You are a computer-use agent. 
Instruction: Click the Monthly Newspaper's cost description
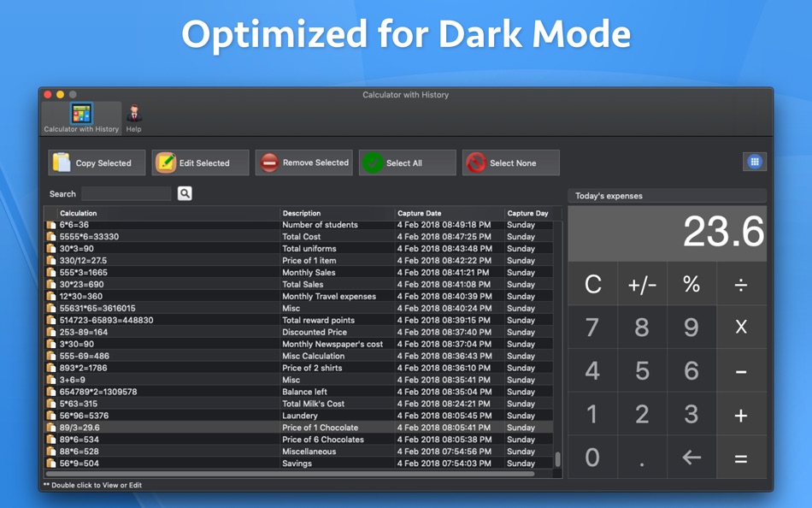[332, 344]
